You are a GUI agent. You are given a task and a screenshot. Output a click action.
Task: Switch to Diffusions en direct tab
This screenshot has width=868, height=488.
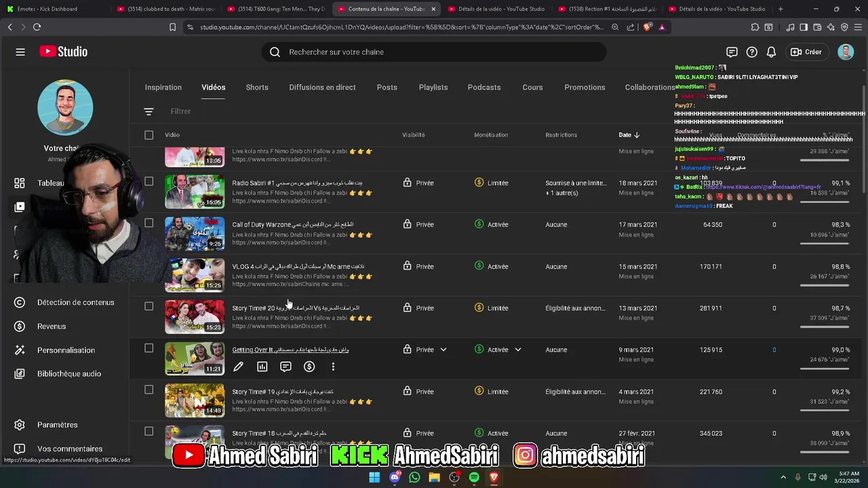coord(322,87)
